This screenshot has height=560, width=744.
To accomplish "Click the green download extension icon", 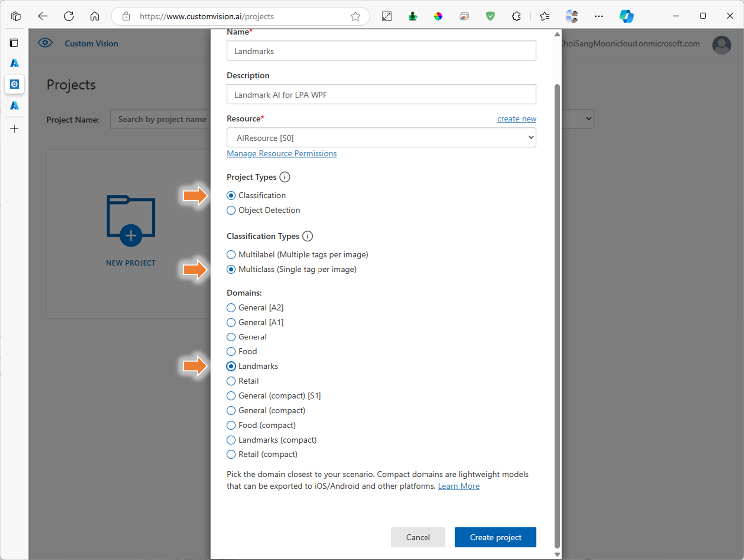I will click(x=413, y=16).
